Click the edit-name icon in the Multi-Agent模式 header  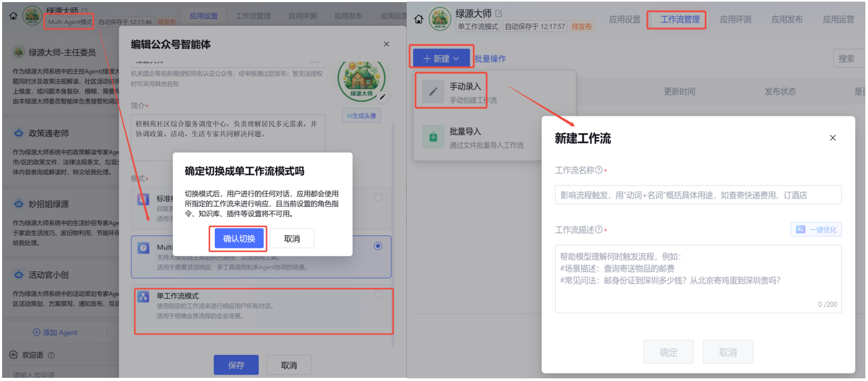(85, 10)
